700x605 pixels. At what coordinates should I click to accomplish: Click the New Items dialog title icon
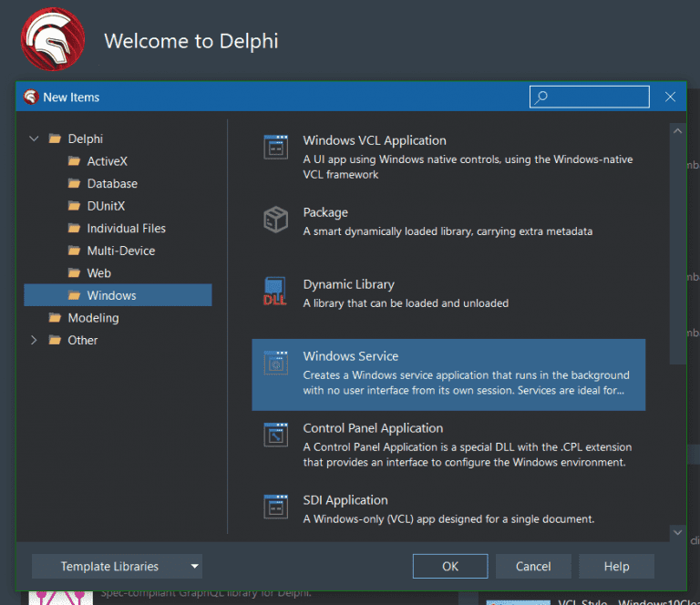click(31, 97)
